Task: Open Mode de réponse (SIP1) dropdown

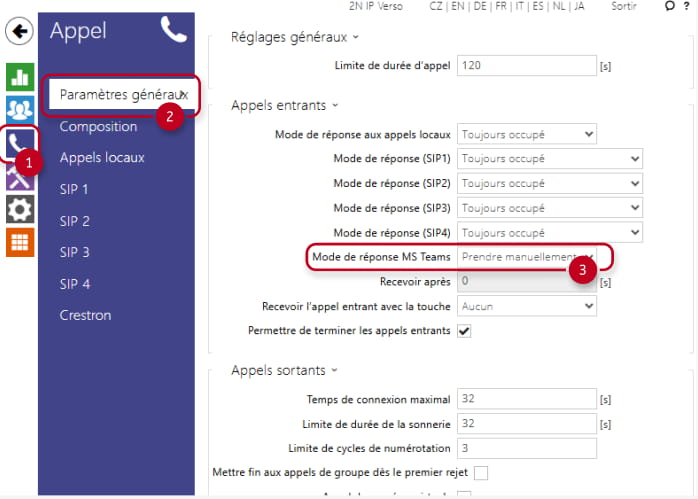Action: tap(550, 159)
